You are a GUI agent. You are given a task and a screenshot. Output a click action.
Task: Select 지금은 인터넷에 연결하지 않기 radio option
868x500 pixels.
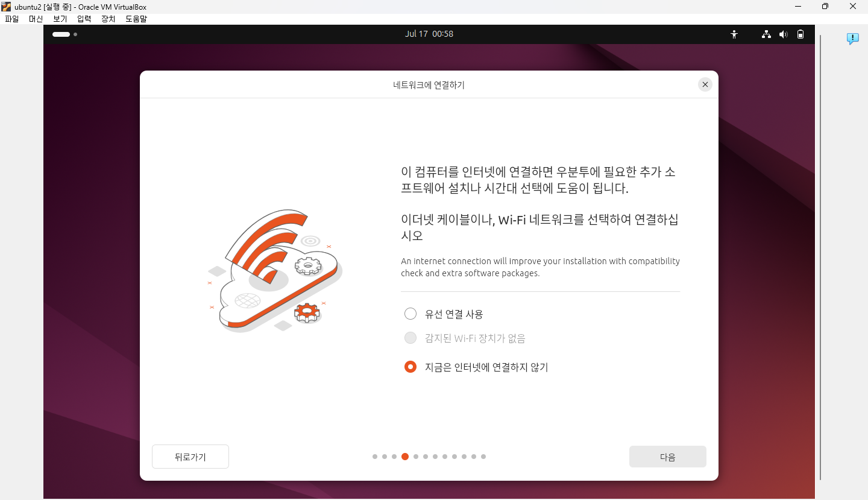point(410,367)
